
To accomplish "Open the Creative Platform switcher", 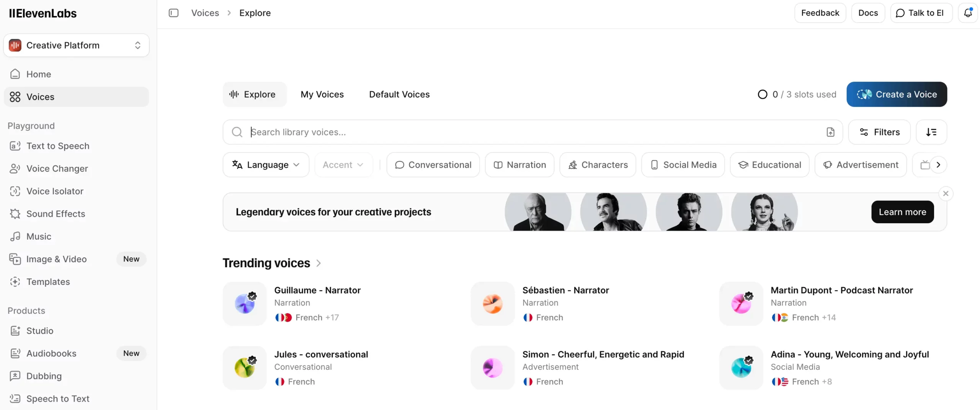I will pos(76,45).
